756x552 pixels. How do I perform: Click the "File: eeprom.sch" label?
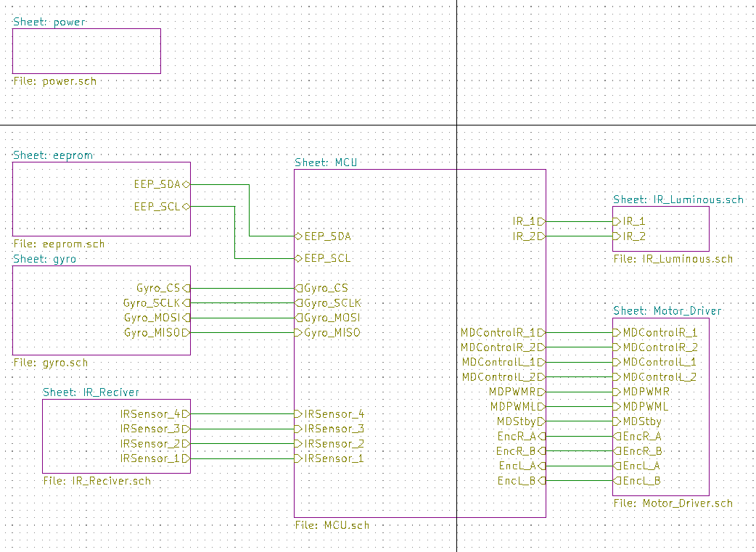pos(59,244)
